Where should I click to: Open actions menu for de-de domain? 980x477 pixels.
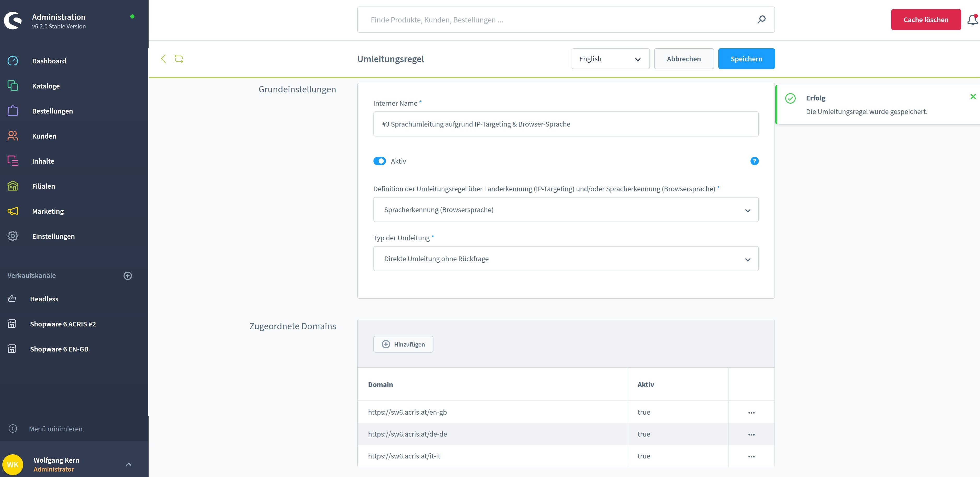click(x=751, y=434)
